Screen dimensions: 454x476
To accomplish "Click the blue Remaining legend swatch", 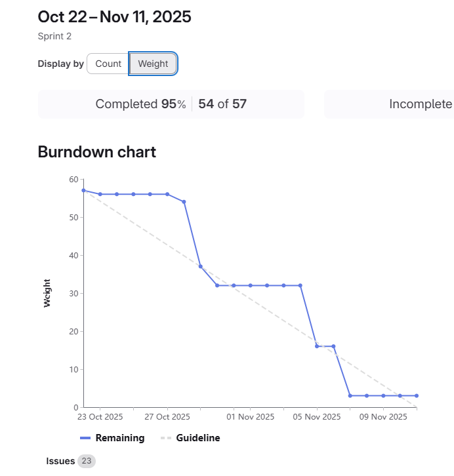I will 85,438.
